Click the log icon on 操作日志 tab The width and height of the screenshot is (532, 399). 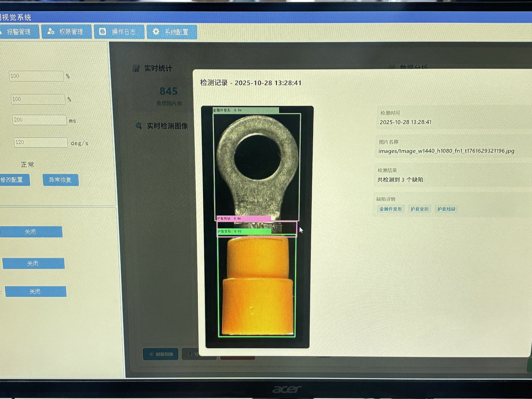(x=103, y=32)
